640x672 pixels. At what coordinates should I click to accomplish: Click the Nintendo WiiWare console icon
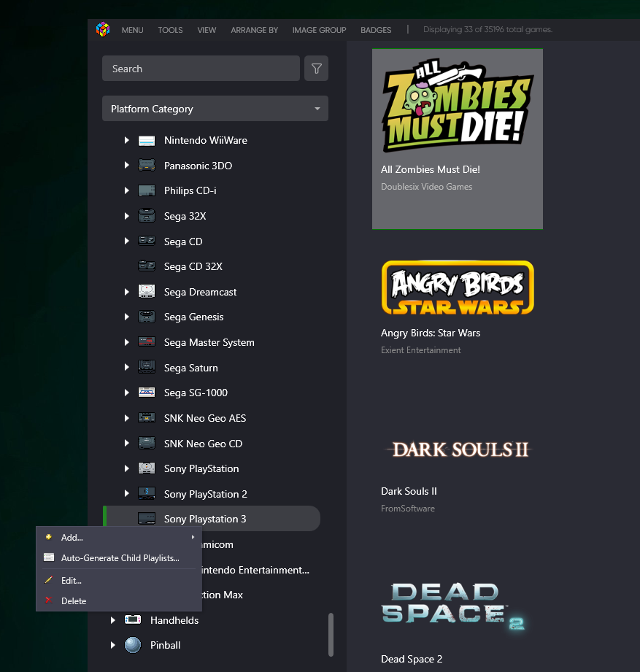147,141
